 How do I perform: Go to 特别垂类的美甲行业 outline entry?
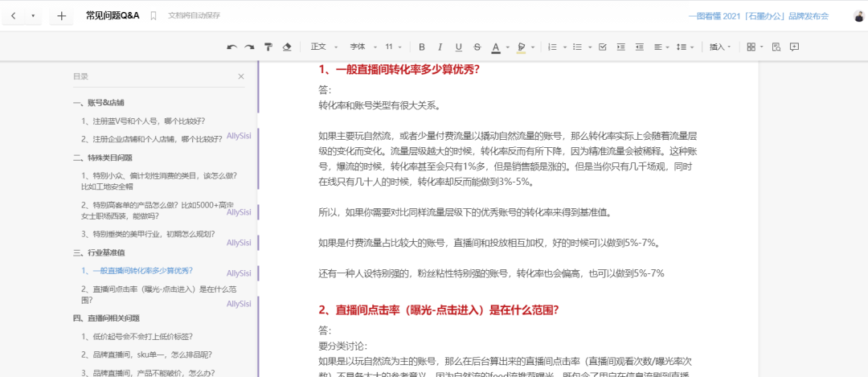(148, 234)
